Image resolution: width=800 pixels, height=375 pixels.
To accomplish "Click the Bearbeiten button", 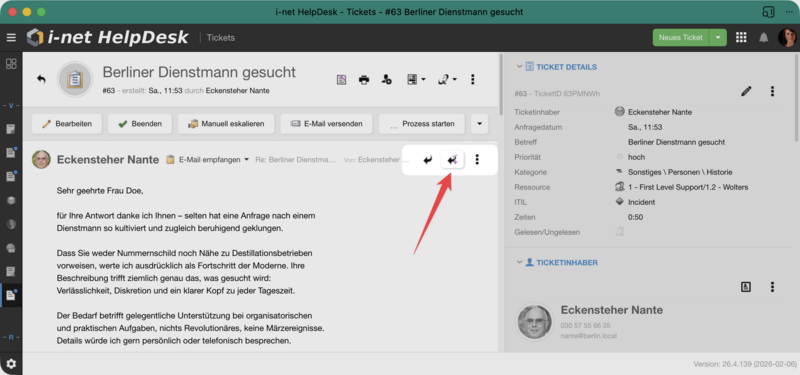I will [x=67, y=123].
